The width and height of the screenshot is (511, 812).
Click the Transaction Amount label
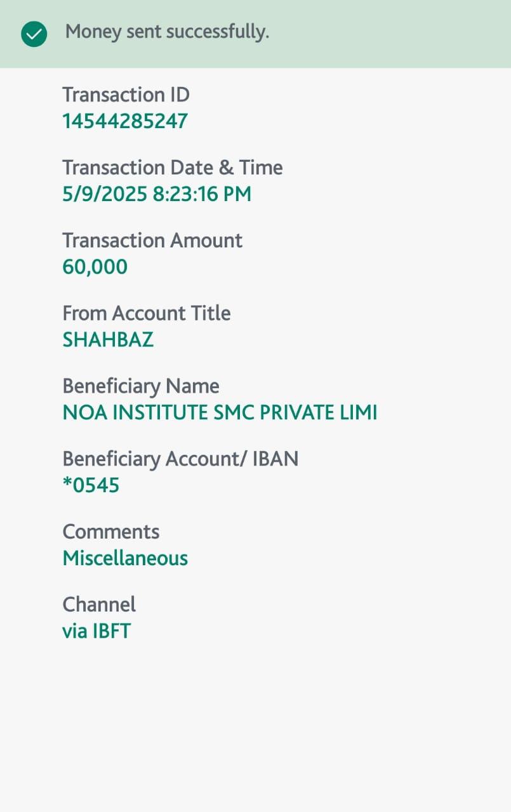[x=152, y=240]
